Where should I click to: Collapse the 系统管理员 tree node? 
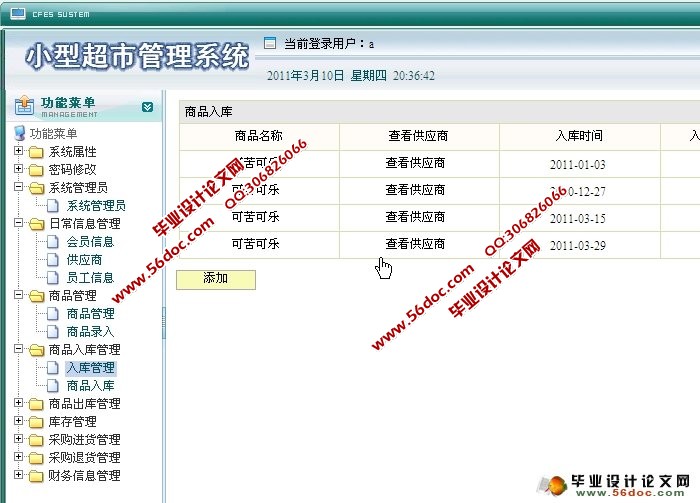(18, 187)
